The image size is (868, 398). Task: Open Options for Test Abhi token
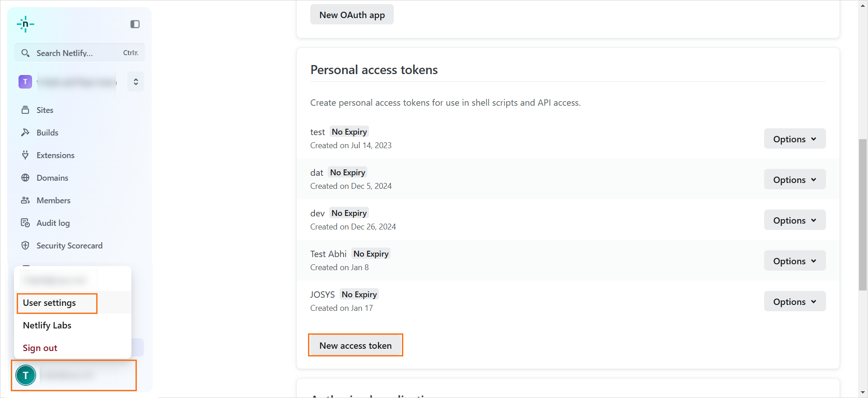pyautogui.click(x=795, y=261)
